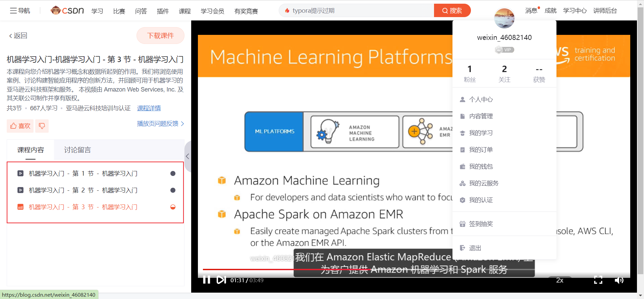The height and width of the screenshot is (299, 644).
Task: Open 我的订单 from the profile menu
Action: coord(504,150)
